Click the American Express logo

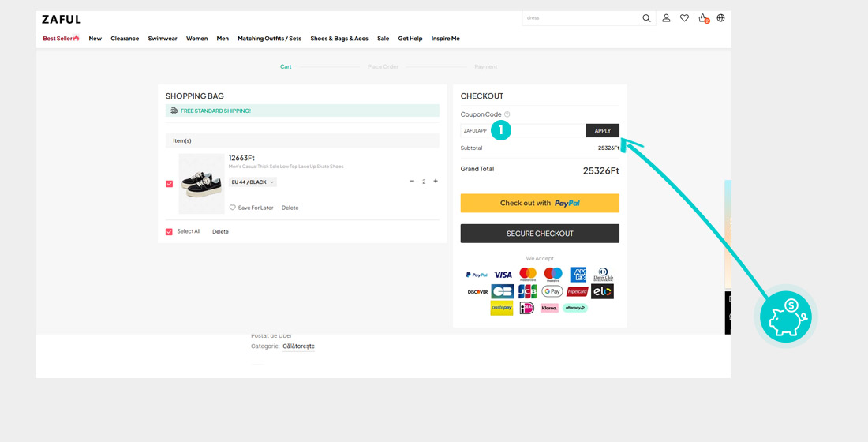tap(578, 274)
